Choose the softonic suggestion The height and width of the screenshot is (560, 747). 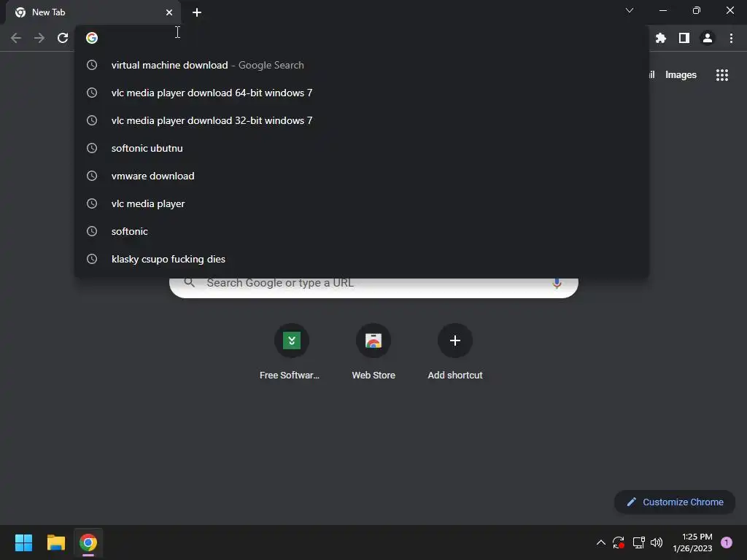coord(362,231)
